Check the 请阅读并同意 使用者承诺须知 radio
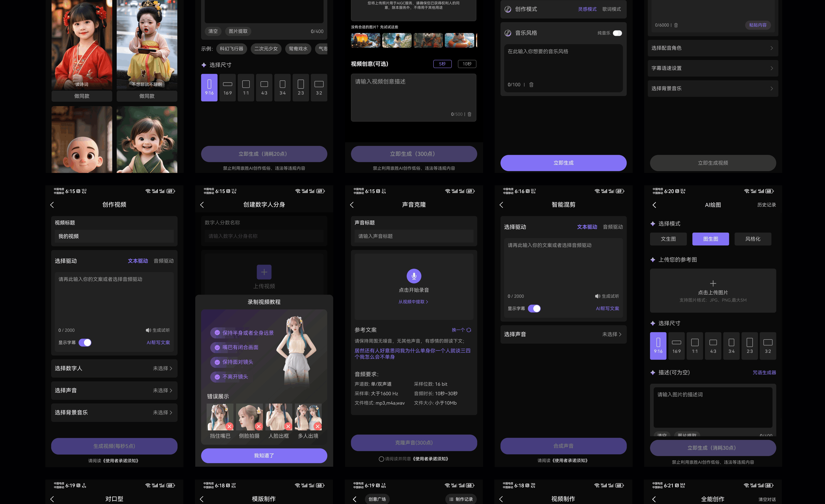The width and height of the screenshot is (825, 504). pyautogui.click(x=381, y=459)
